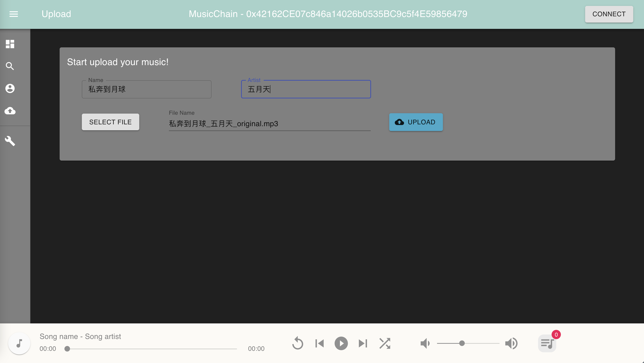Screen dimensions: 644x363
Task: Open the hamburger navigation menu
Action: 14,14
